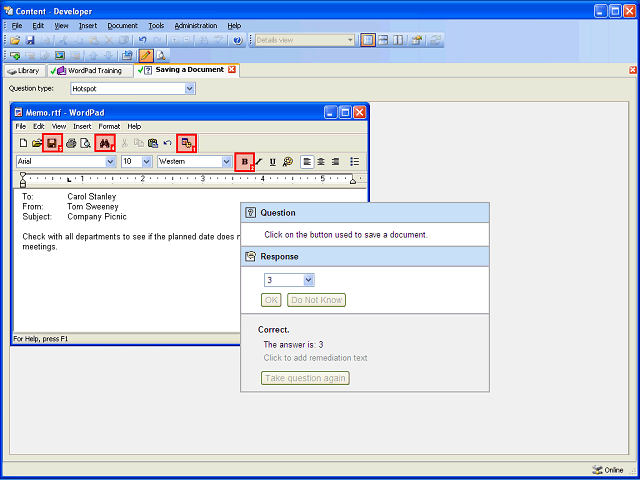Click the WordPad undo arrow icon
This screenshot has width=640, height=480.
point(167,143)
